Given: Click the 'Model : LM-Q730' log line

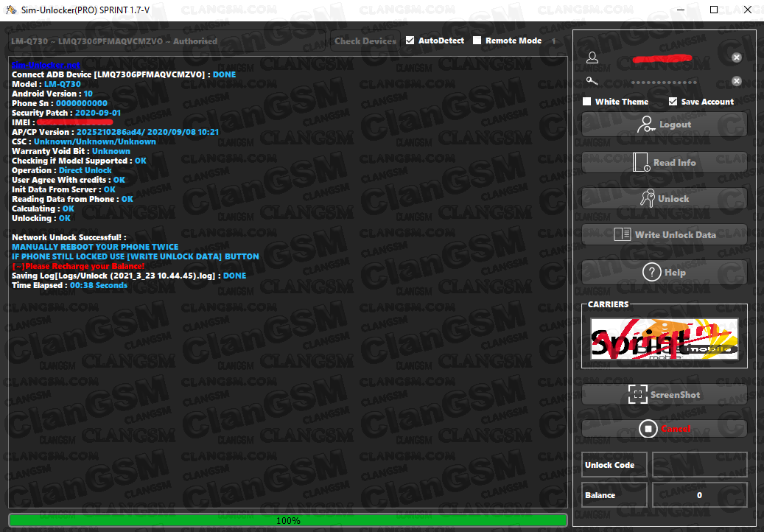Looking at the screenshot, I should 46,84.
